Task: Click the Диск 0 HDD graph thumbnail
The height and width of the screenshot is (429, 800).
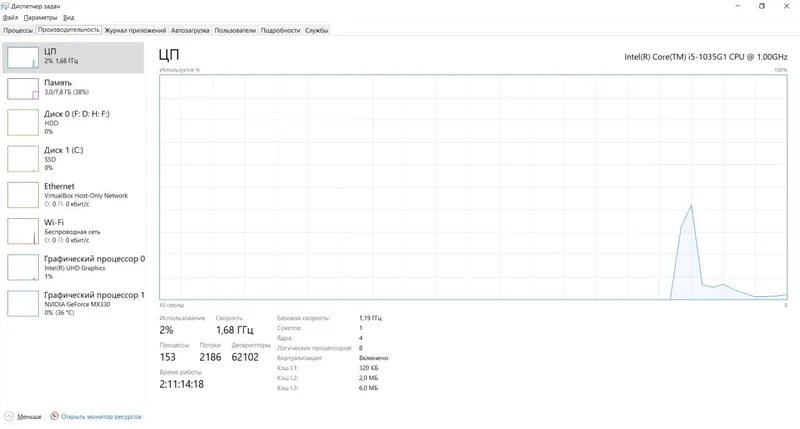Action: click(x=22, y=122)
